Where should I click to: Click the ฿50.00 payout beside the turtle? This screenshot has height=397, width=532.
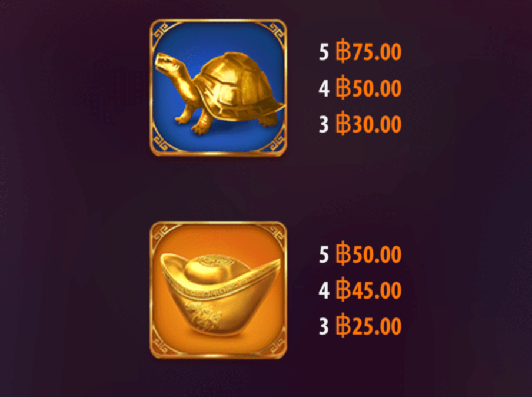click(369, 88)
